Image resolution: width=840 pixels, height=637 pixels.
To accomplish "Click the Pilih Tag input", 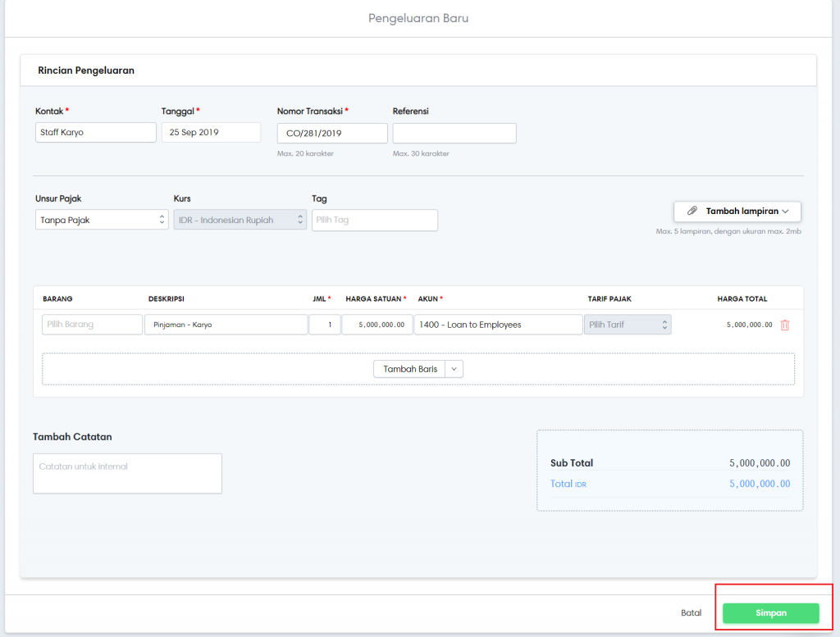I will click(375, 220).
